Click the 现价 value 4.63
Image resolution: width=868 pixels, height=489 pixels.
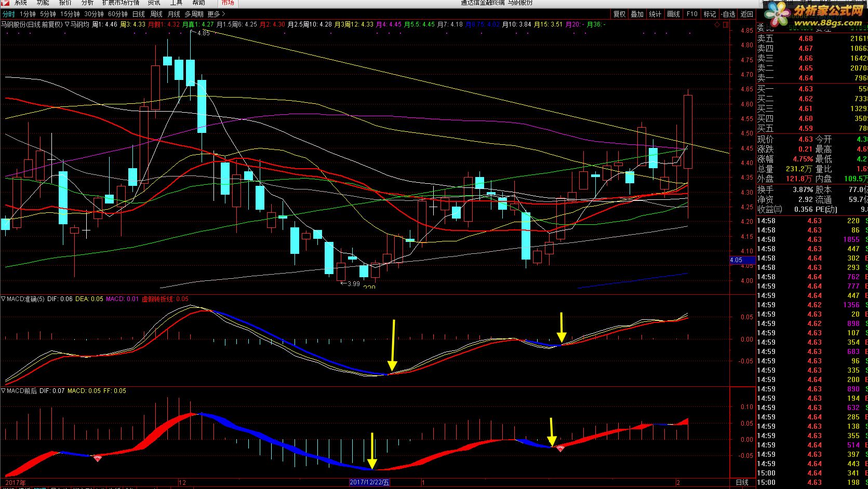(x=806, y=139)
